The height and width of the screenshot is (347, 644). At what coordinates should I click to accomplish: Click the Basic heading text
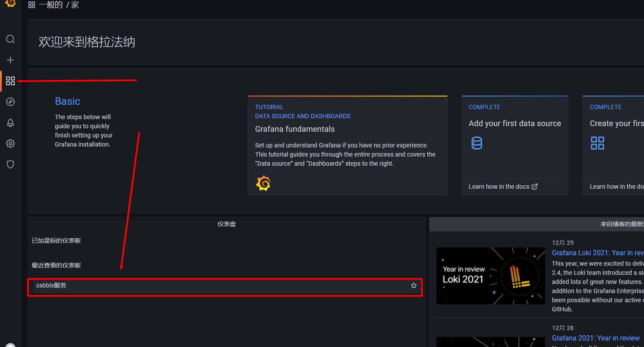(x=67, y=101)
